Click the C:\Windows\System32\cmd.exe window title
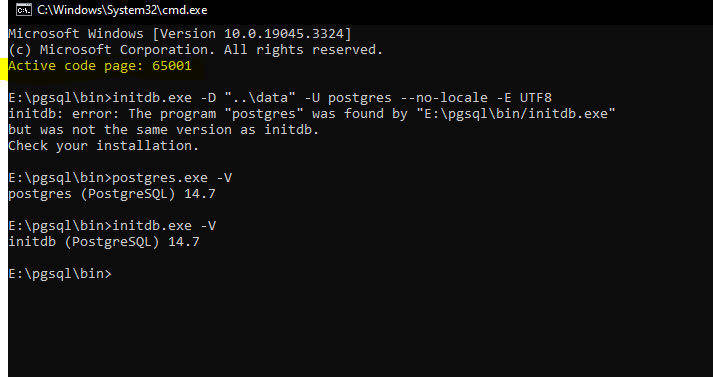The image size is (713, 377). click(122, 10)
